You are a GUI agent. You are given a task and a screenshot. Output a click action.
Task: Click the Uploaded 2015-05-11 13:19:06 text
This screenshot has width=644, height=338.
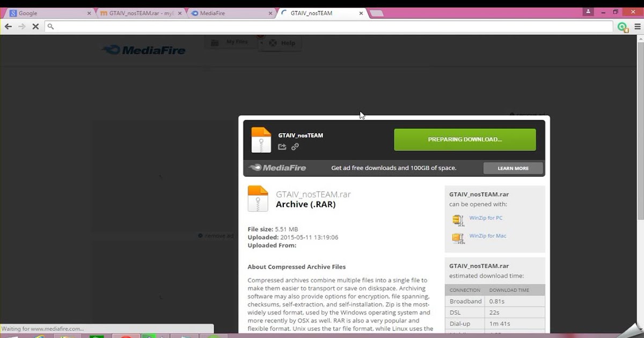[x=293, y=237]
